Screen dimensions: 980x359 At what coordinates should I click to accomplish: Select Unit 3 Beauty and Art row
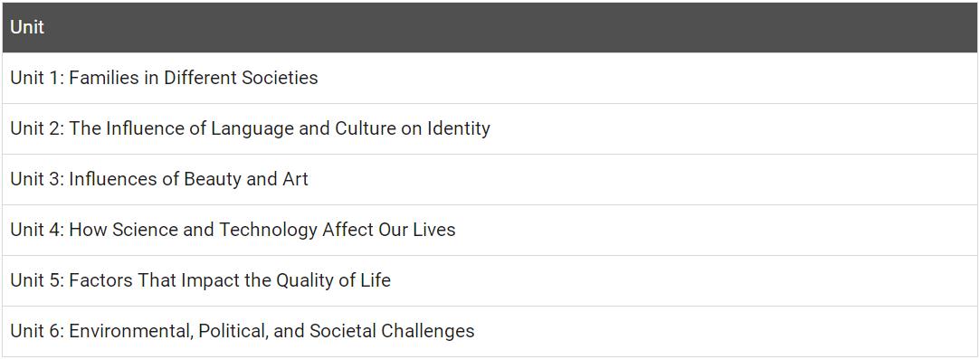pos(490,179)
